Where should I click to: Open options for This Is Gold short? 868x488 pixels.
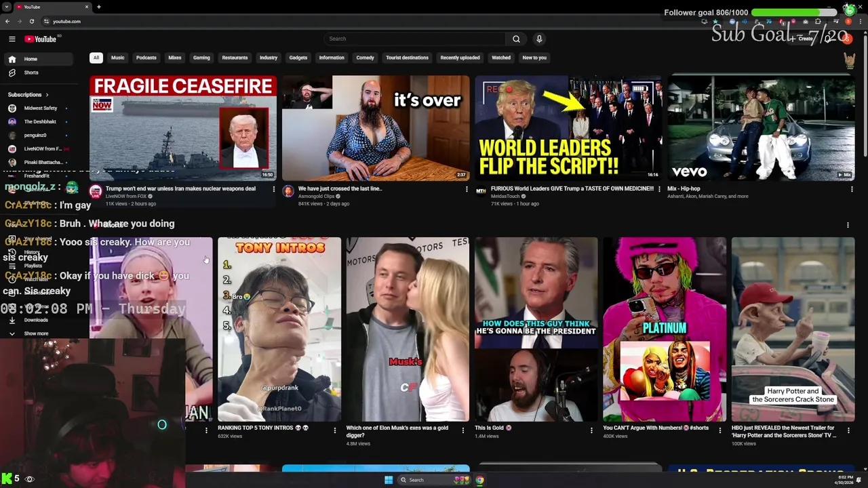(x=591, y=430)
